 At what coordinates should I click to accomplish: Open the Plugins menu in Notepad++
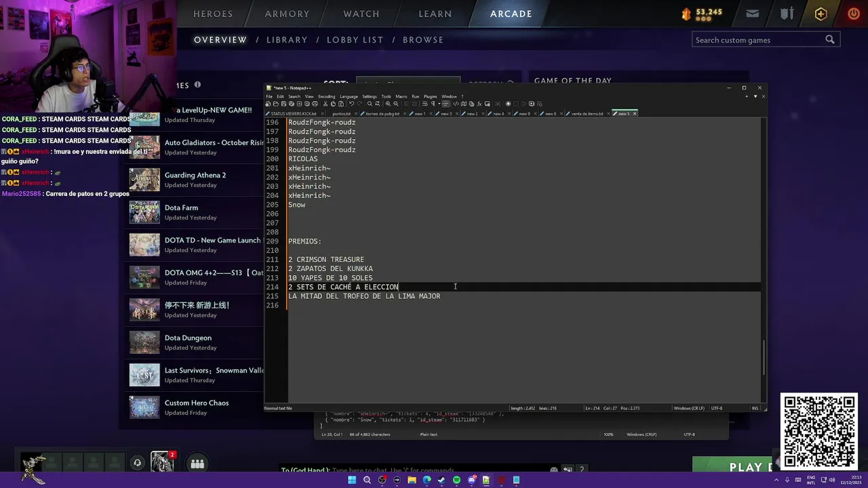[x=430, y=96]
